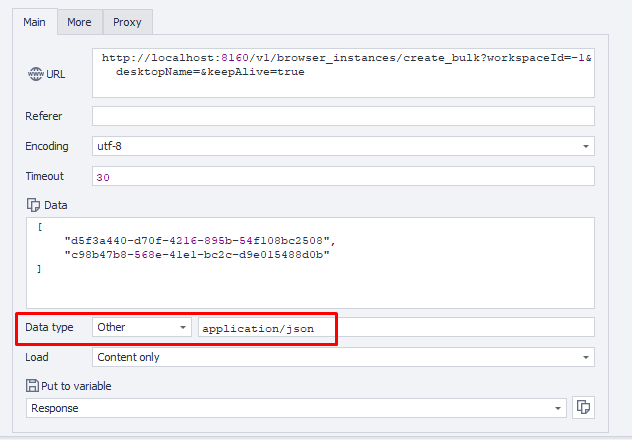Open the Proxy tab
The height and width of the screenshot is (440, 632).
(126, 21)
